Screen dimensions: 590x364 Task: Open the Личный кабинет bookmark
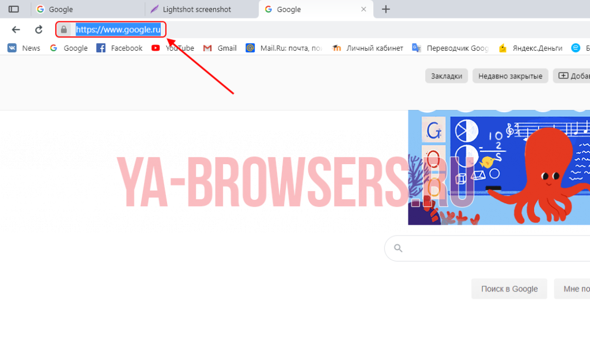[368, 48]
